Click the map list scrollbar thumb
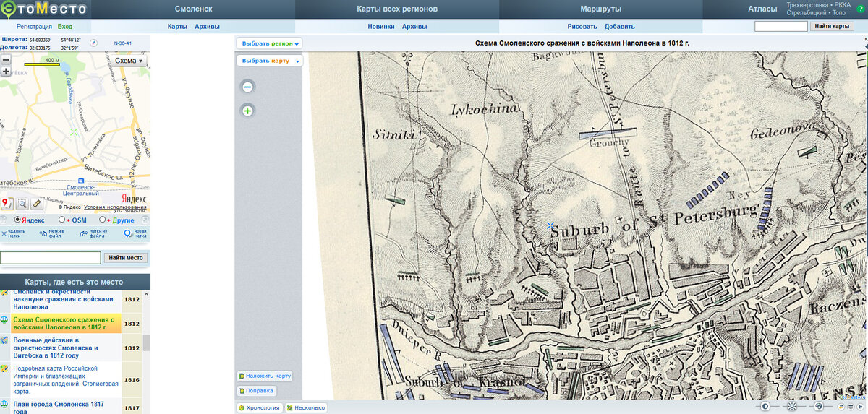868x414 pixels. click(x=146, y=342)
